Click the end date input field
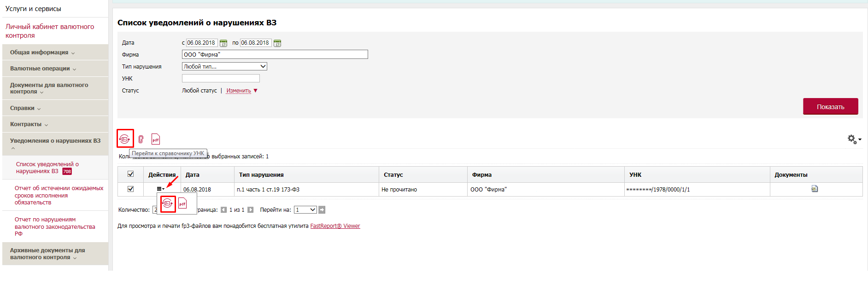 tap(256, 43)
